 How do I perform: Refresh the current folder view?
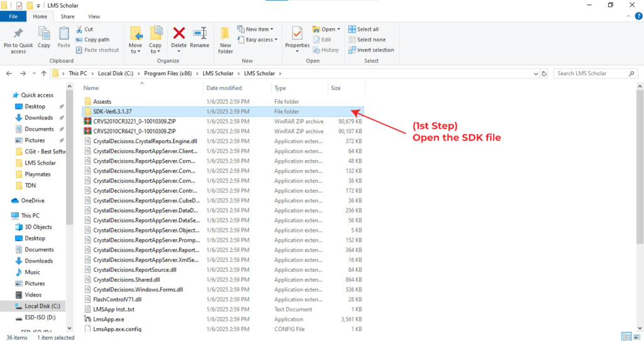click(544, 73)
